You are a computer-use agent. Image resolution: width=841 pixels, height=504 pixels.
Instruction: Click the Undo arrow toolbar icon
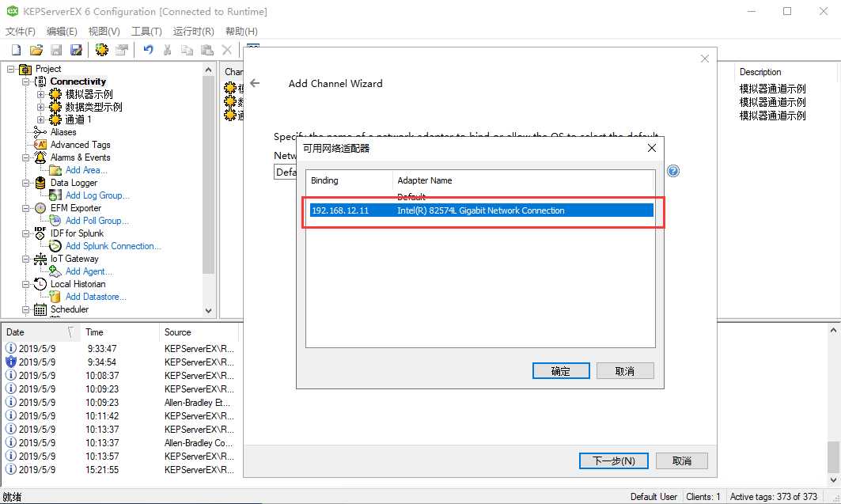[148, 50]
